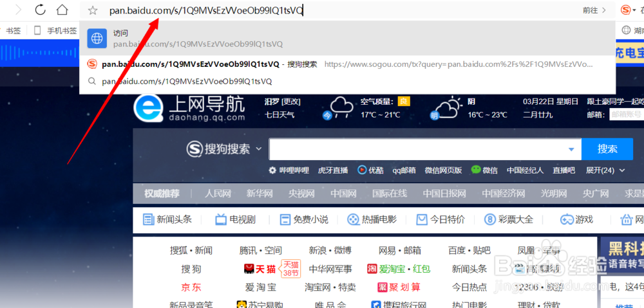
Task: Open 中华网军事 site link
Action: pos(330,269)
